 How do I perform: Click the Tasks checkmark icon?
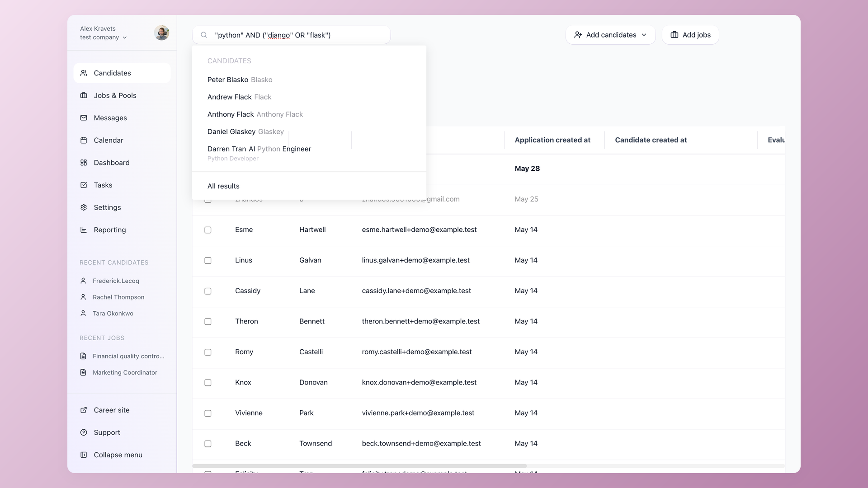84,185
